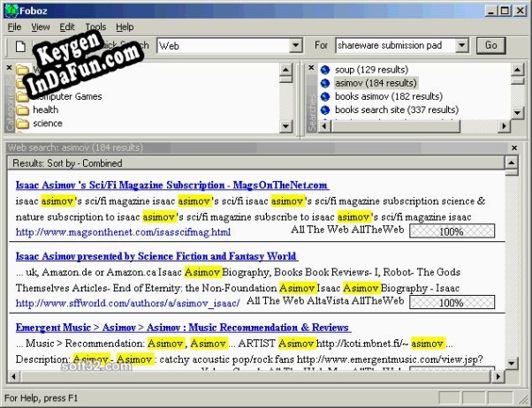Click the Results: Sort by - Combined header

coord(256,163)
